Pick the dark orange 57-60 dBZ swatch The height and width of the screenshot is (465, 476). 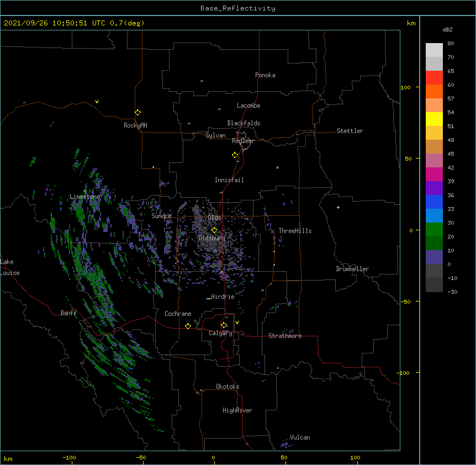[x=434, y=91]
